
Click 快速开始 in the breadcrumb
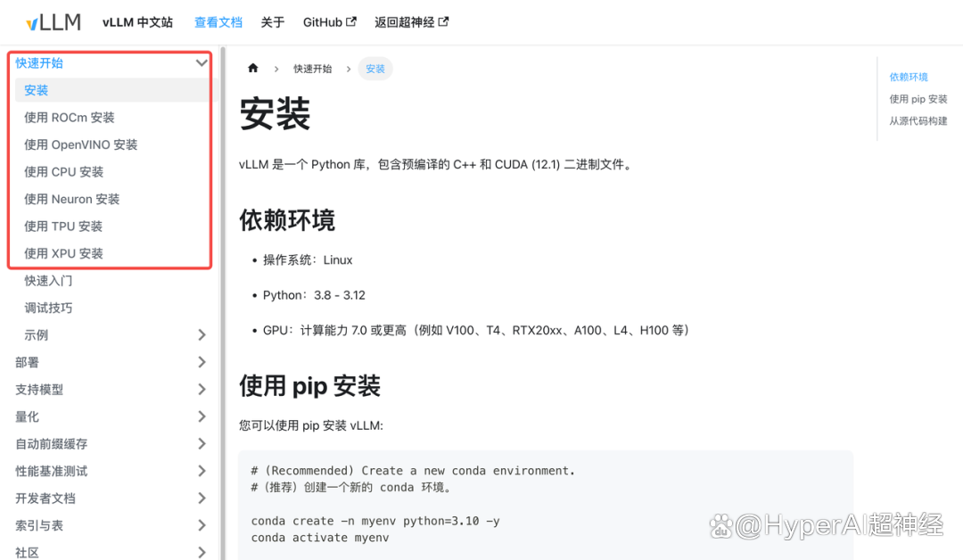[x=313, y=69]
